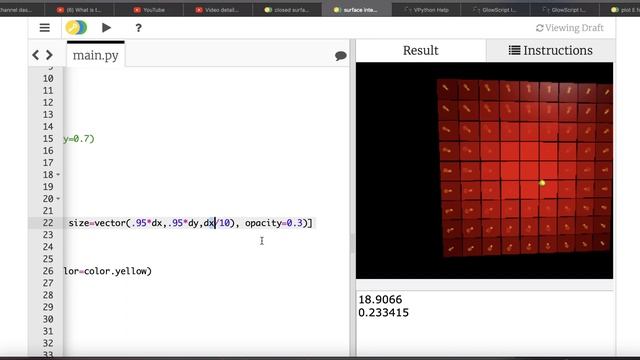Select the main.py file tab
The width and height of the screenshot is (640, 360).
(96, 55)
